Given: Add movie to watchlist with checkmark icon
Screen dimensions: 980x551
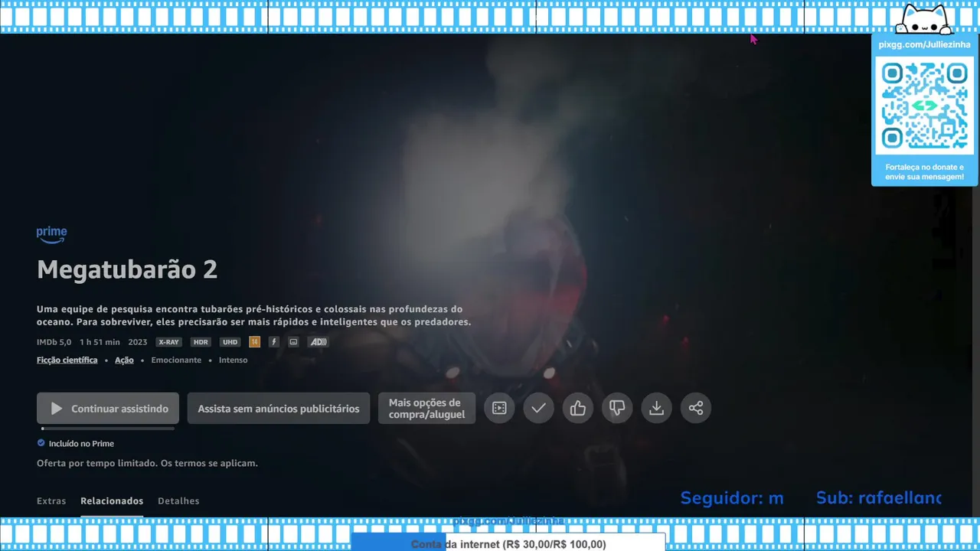Looking at the screenshot, I should tap(538, 408).
